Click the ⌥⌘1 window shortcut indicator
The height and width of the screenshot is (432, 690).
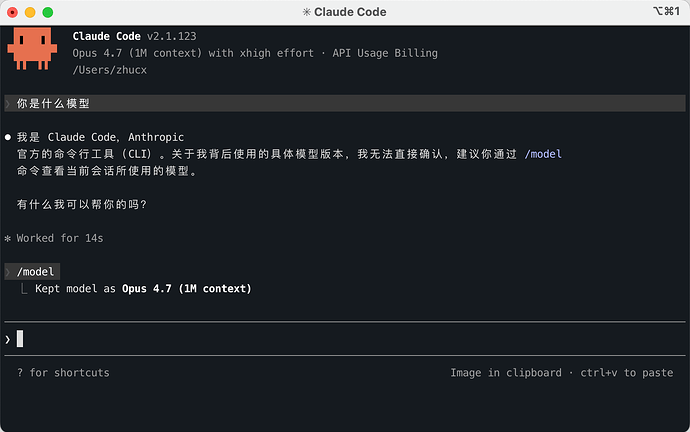pos(667,11)
